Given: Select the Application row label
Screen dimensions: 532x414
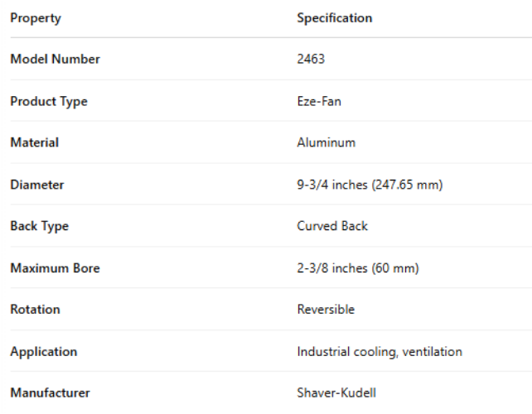Looking at the screenshot, I should point(43,352).
